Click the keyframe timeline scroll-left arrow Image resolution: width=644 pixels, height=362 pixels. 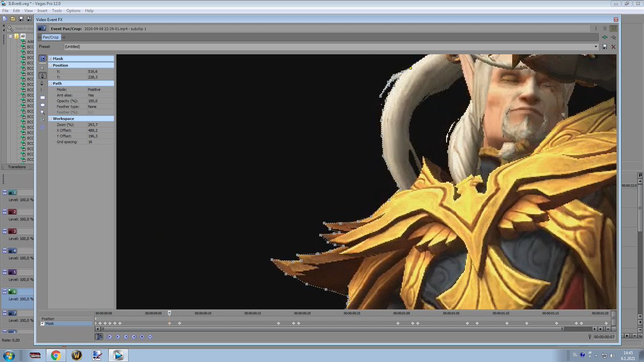[97, 329]
